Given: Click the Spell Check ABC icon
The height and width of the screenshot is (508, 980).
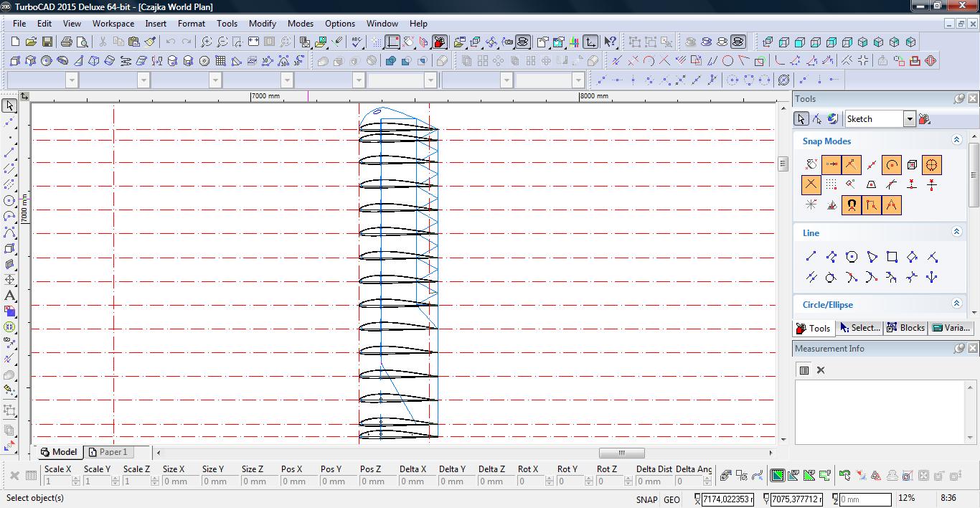Looking at the screenshot, I should [357, 42].
